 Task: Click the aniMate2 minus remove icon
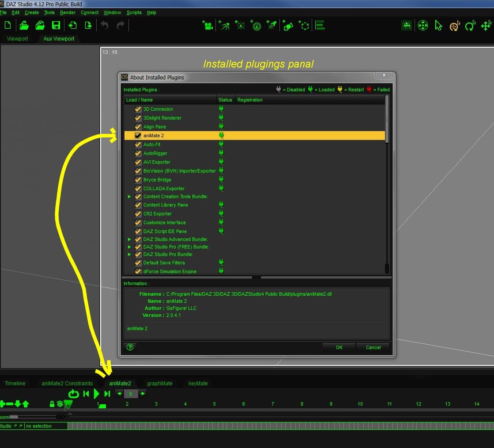coord(10,403)
